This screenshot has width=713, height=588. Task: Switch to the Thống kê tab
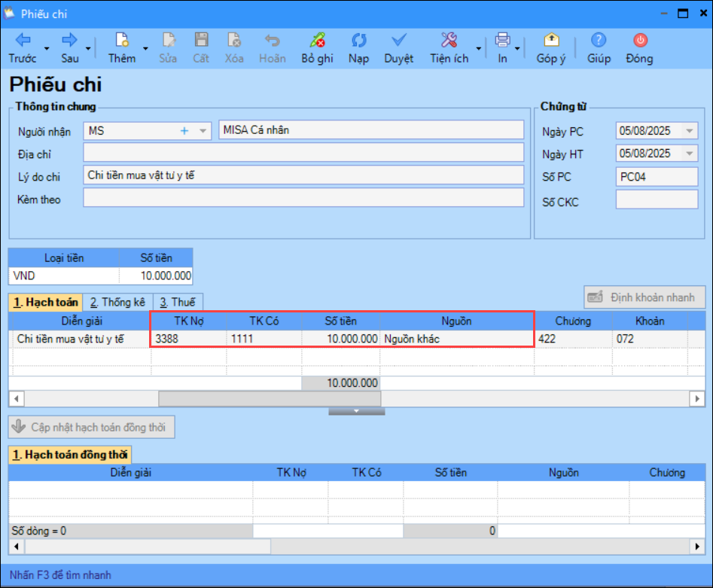click(x=117, y=303)
